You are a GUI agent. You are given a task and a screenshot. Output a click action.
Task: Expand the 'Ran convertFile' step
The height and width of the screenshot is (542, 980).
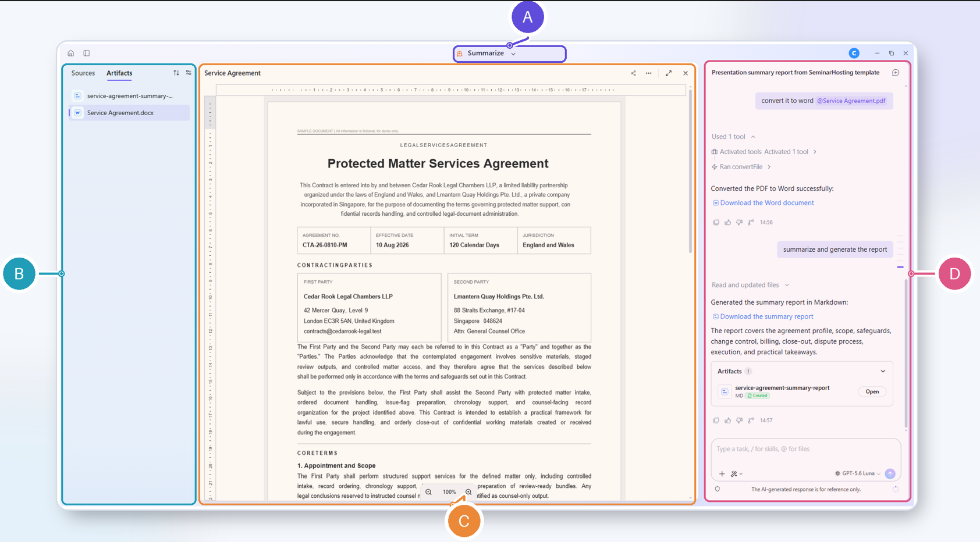(741, 167)
